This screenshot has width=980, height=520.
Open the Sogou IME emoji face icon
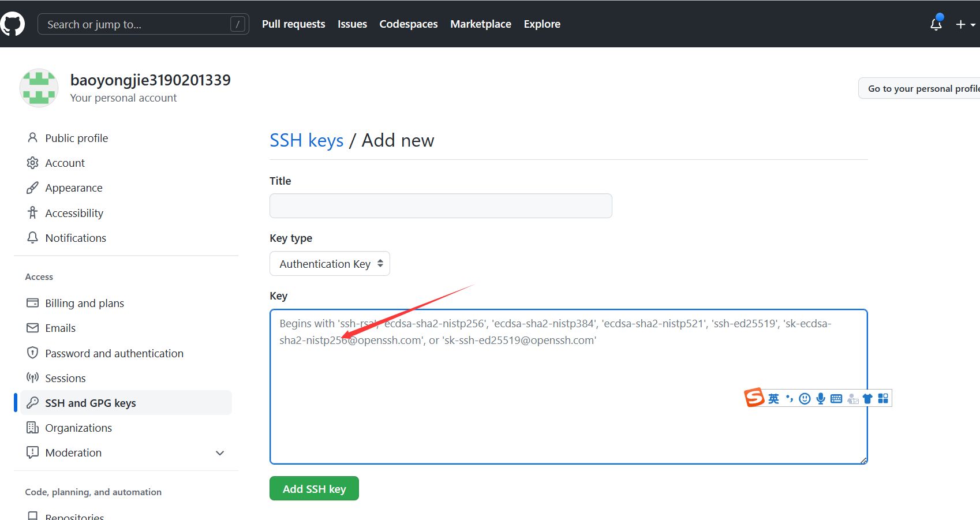coord(805,399)
